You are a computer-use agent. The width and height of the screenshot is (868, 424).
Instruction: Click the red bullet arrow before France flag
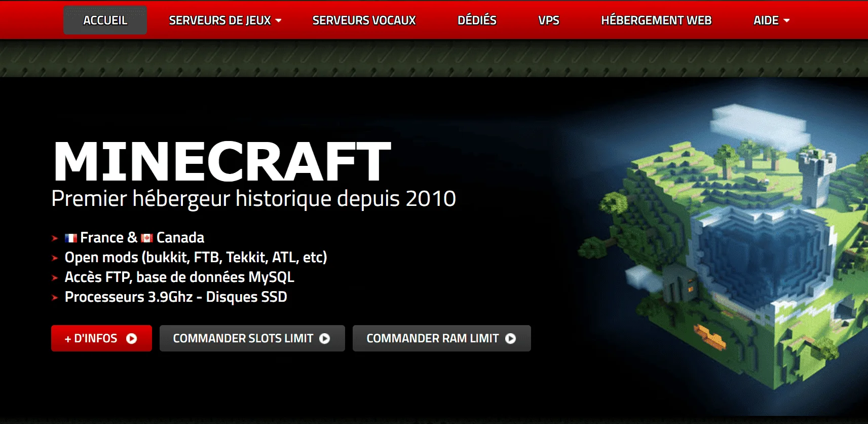55,238
